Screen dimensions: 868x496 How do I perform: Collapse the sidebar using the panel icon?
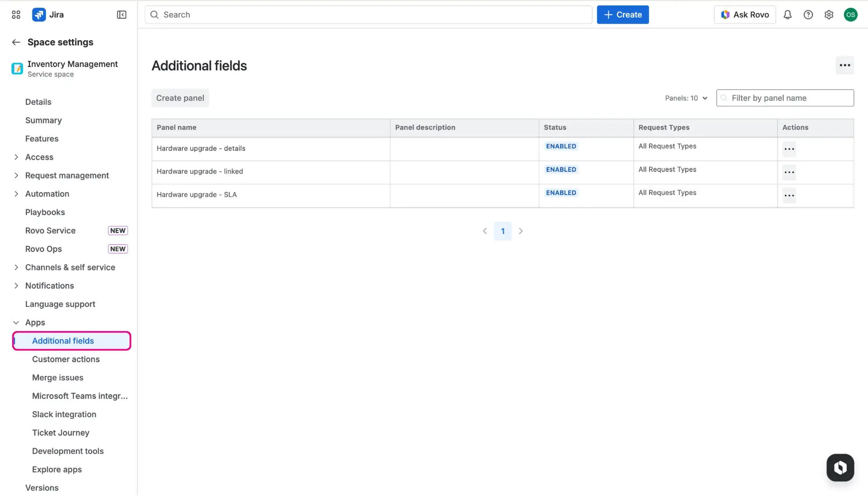[x=121, y=14]
